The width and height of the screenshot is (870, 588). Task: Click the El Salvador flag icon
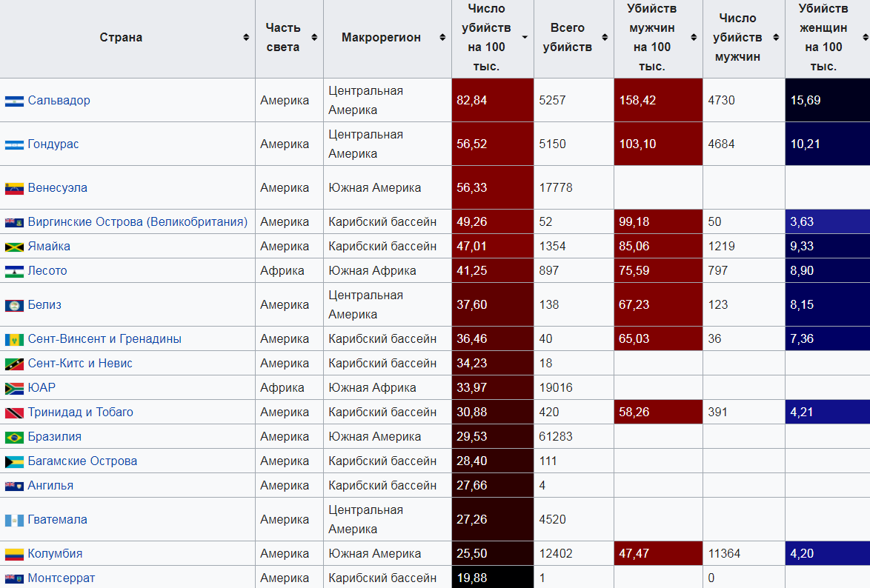click(x=14, y=101)
